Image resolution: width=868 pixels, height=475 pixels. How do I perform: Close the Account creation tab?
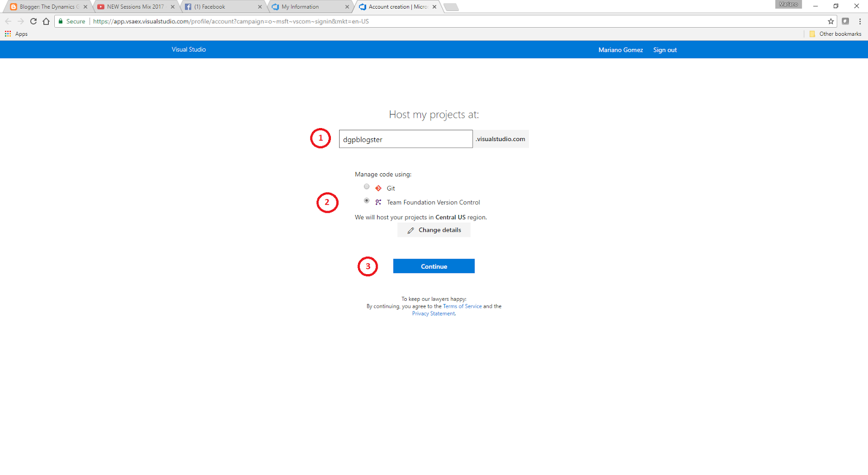pos(435,7)
